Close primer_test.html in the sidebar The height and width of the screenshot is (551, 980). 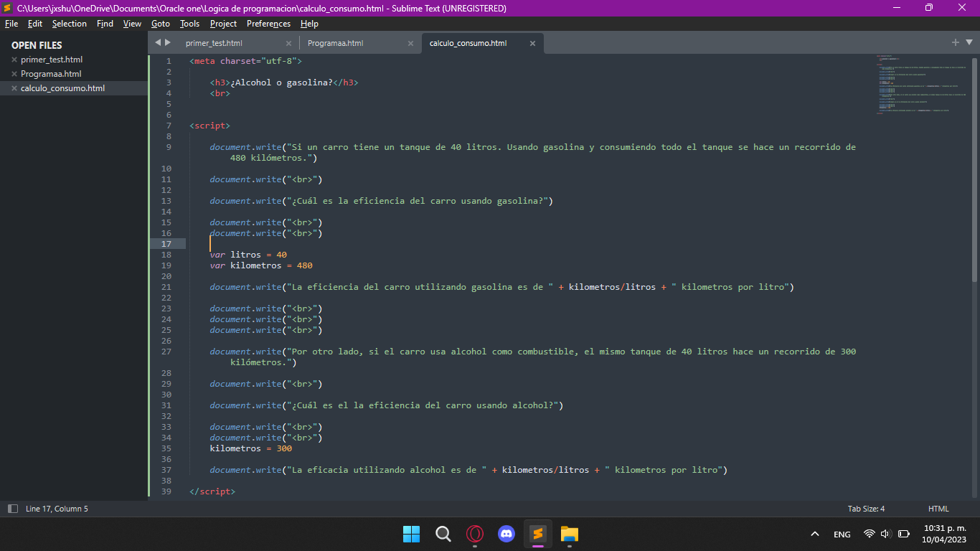coord(14,60)
